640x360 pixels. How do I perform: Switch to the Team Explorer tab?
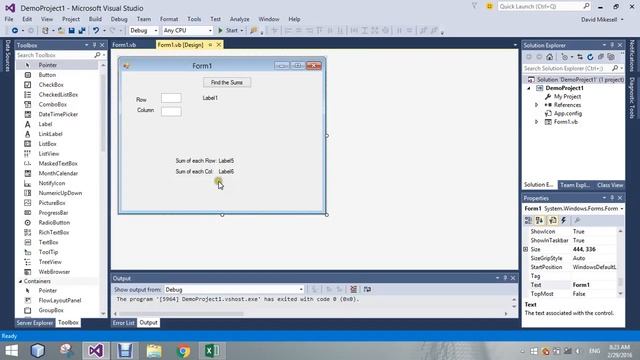coord(575,185)
